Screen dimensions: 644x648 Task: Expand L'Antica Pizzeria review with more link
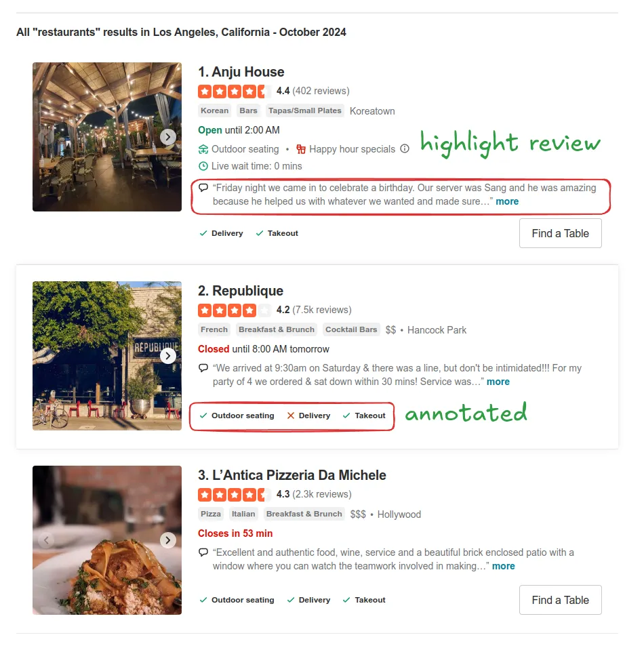504,566
